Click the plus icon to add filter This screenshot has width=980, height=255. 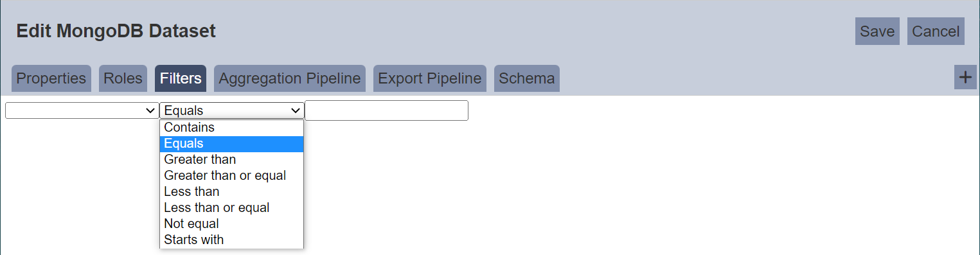click(965, 77)
